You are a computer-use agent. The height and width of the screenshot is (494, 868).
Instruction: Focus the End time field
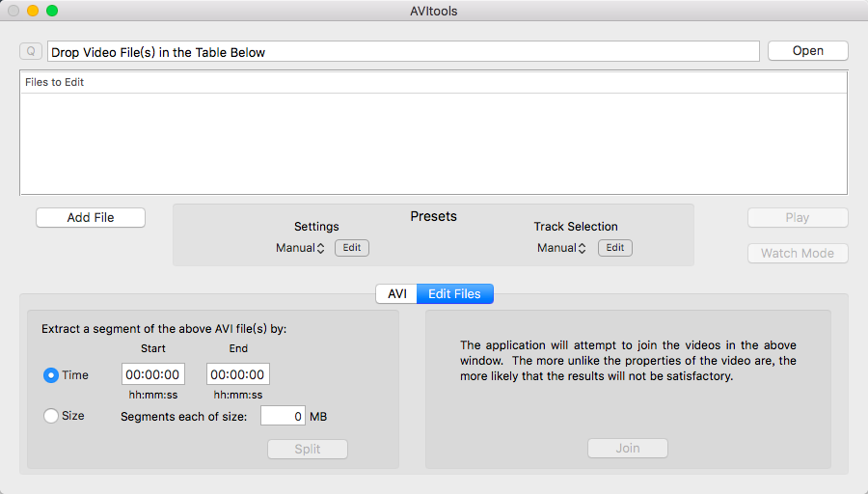[238, 374]
